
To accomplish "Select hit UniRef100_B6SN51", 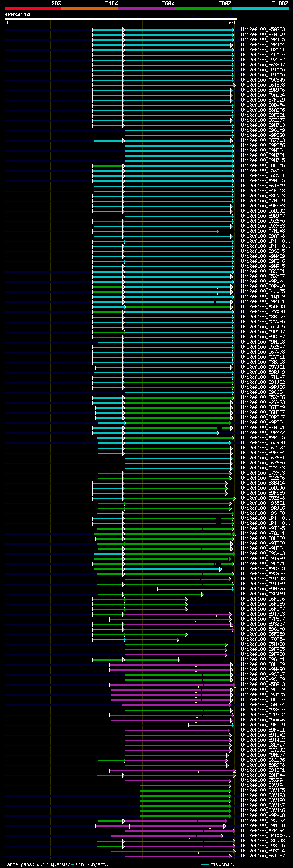I will [263, 176].
